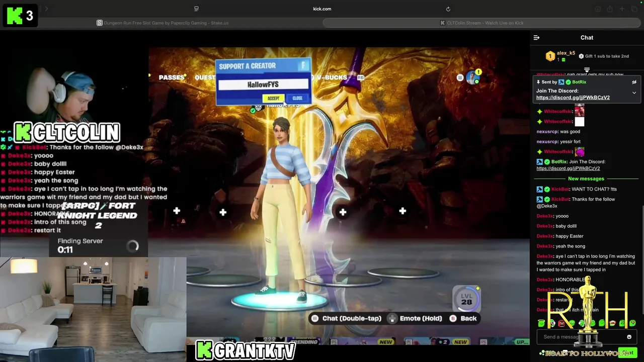Click the fourth party invite plus slot
The width and height of the screenshot is (644, 362).
[403, 211]
